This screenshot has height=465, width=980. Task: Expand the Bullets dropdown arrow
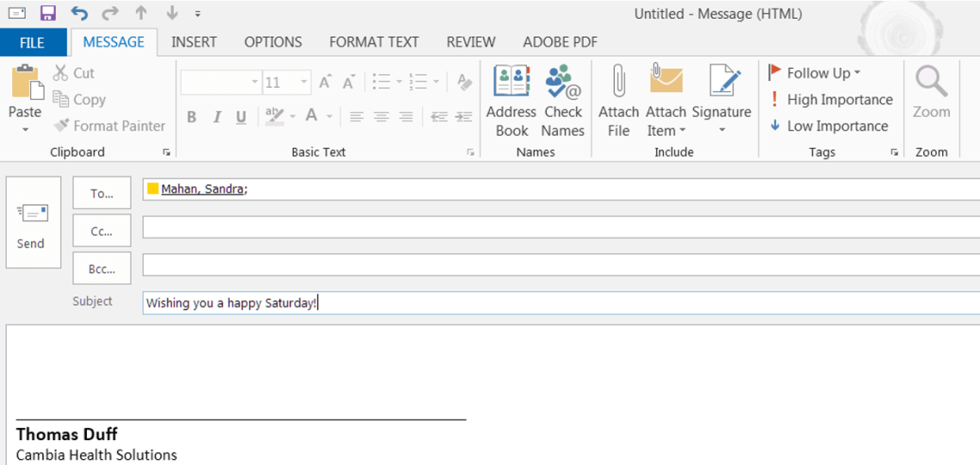point(399,82)
